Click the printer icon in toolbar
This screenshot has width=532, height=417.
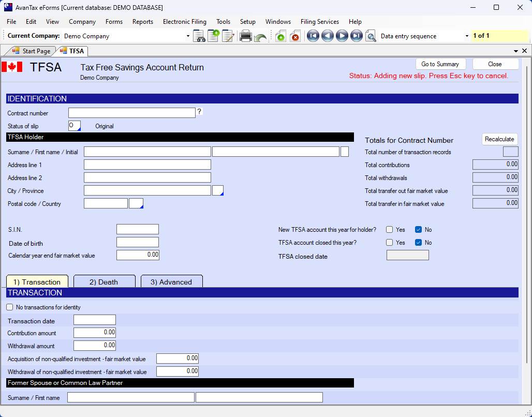tap(246, 36)
